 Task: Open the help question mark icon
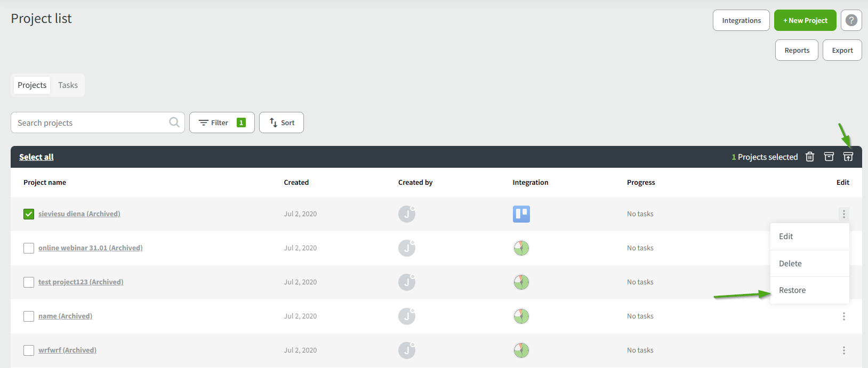click(851, 20)
